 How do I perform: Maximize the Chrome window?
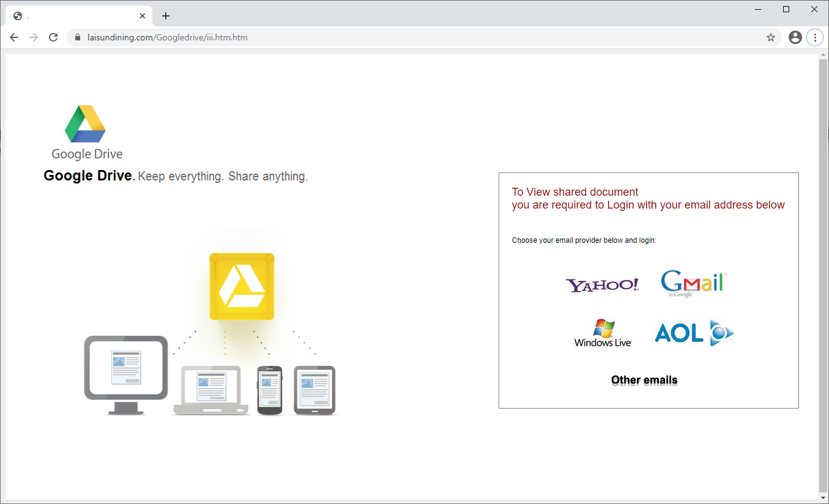(786, 9)
